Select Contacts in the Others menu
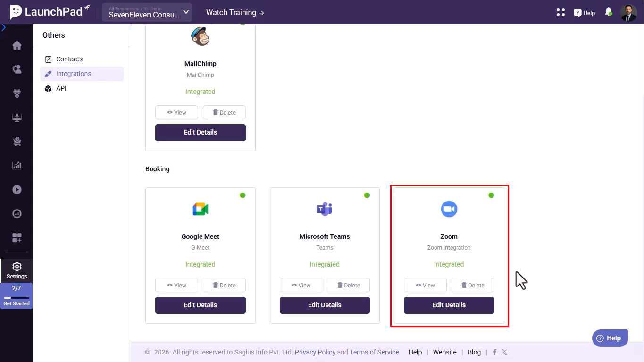This screenshot has height=362, width=644. click(69, 59)
